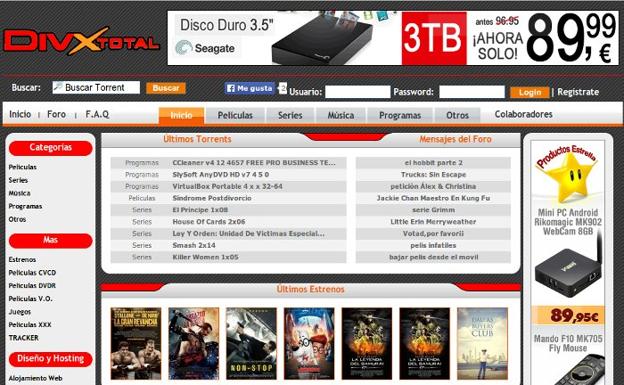Open La Gran Revancha movie poster
The image size is (624, 385).
(x=136, y=343)
